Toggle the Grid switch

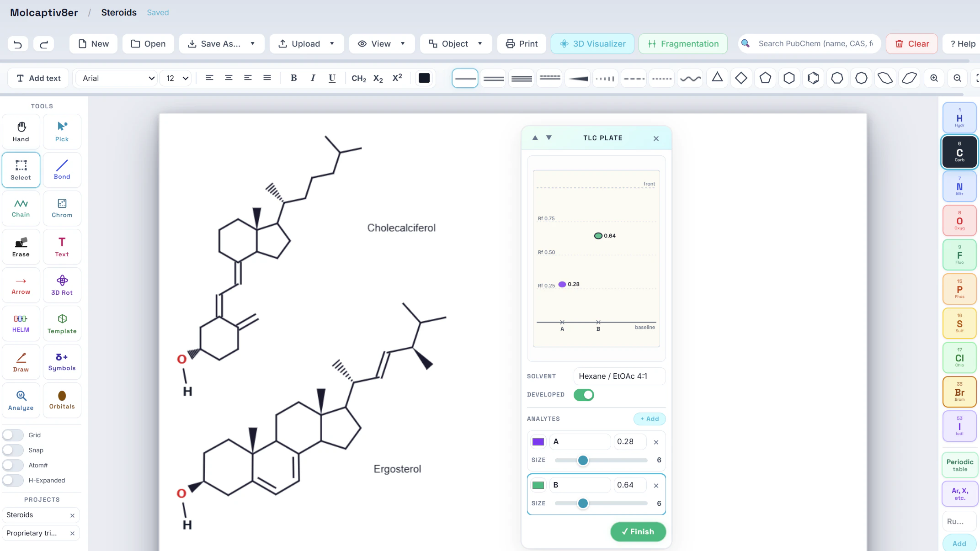(13, 435)
